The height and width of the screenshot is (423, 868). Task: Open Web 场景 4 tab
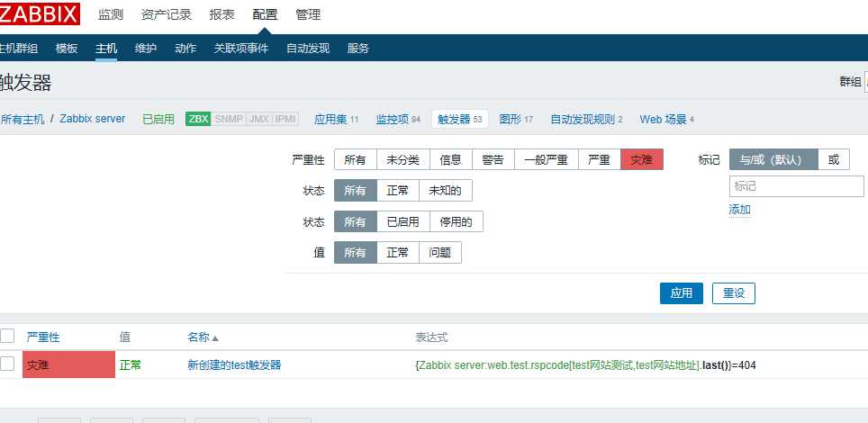667,119
